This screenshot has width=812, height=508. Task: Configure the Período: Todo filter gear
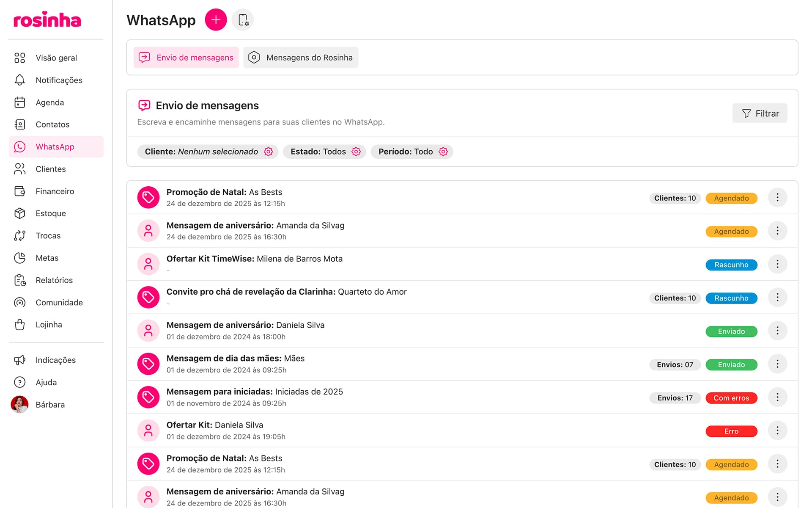tap(443, 152)
